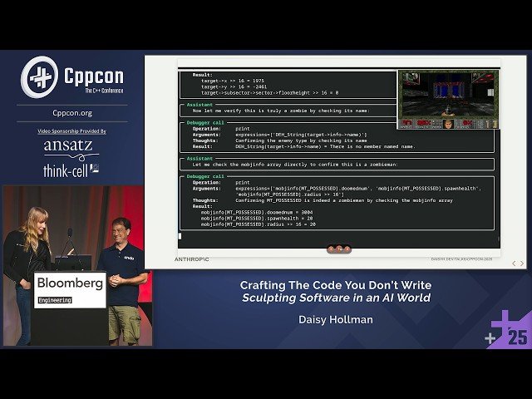The height and width of the screenshot is (399, 532).
Task: Click the previous slide arrow
Action: click(x=514, y=264)
